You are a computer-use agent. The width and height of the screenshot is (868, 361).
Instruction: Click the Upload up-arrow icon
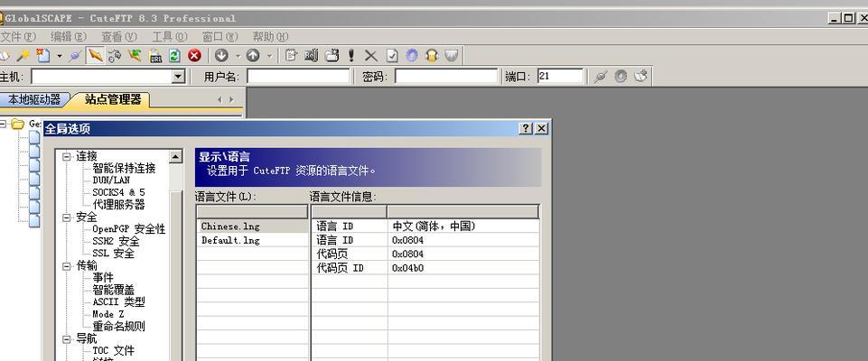pyautogui.click(x=253, y=55)
